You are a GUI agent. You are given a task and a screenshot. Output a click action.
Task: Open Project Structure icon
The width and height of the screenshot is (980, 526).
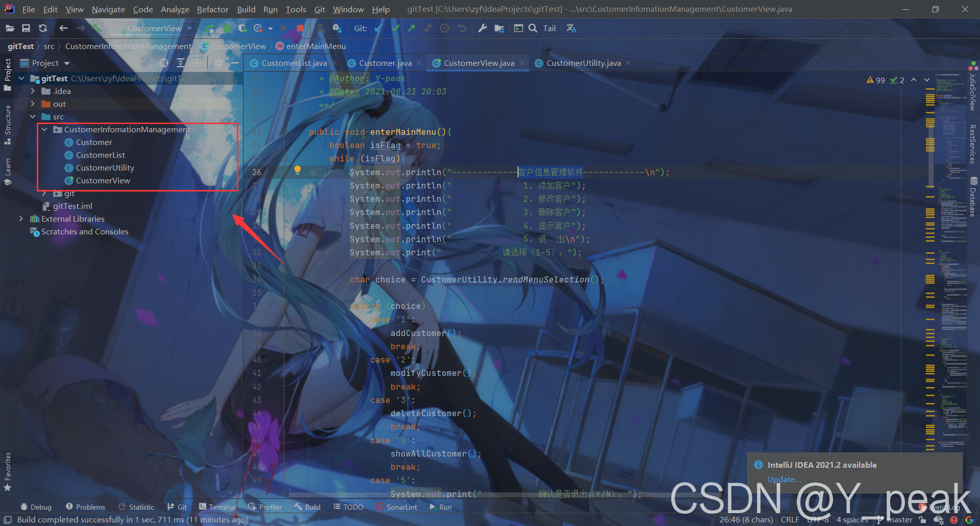tap(499, 29)
